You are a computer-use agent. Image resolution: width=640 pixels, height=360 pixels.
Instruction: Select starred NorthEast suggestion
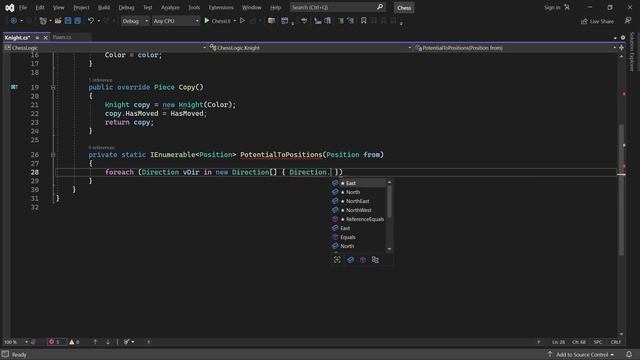coord(358,201)
